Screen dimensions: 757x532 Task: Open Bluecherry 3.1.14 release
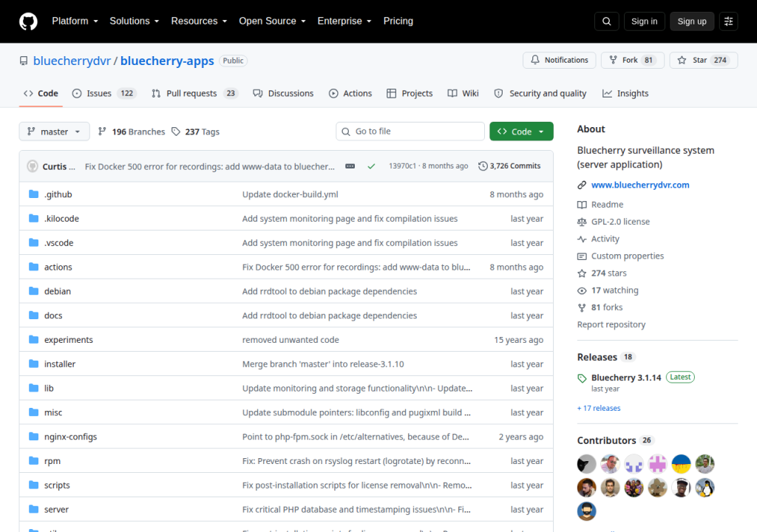(x=626, y=378)
